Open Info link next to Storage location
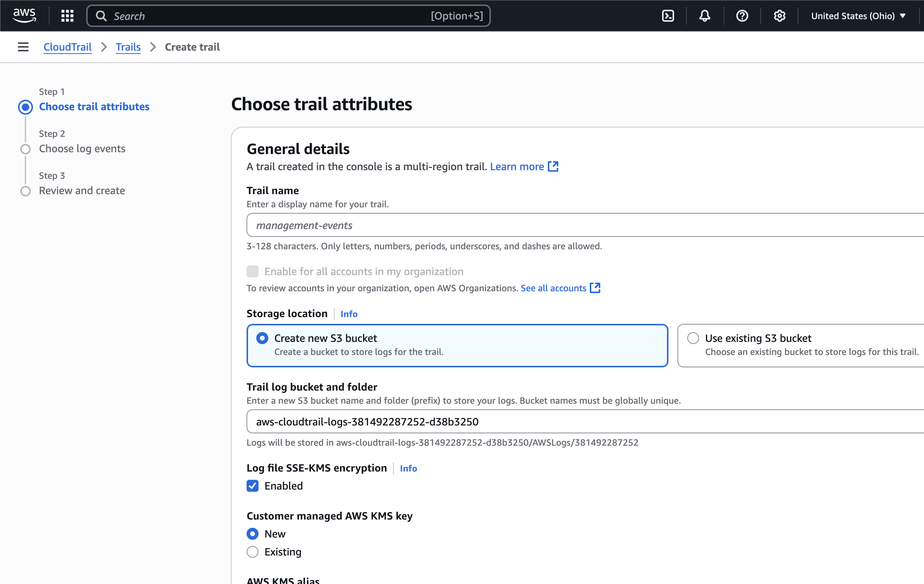Image resolution: width=924 pixels, height=584 pixels. [348, 314]
